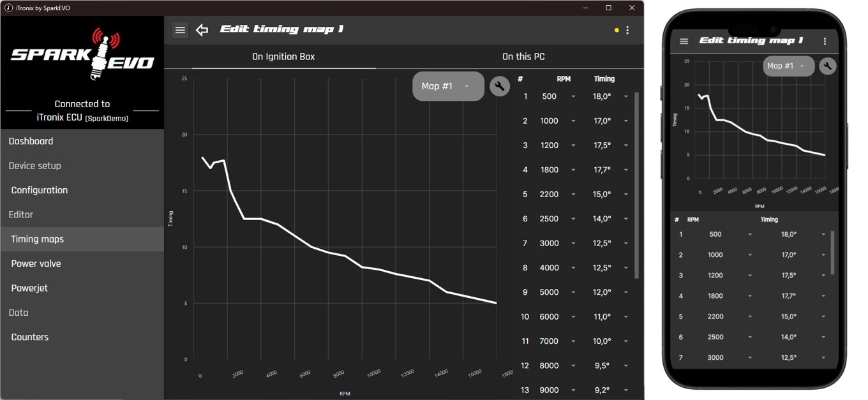Image resolution: width=868 pixels, height=400 pixels.
Task: Expand the desktop Map #1 dropdown
Action: pos(448,86)
